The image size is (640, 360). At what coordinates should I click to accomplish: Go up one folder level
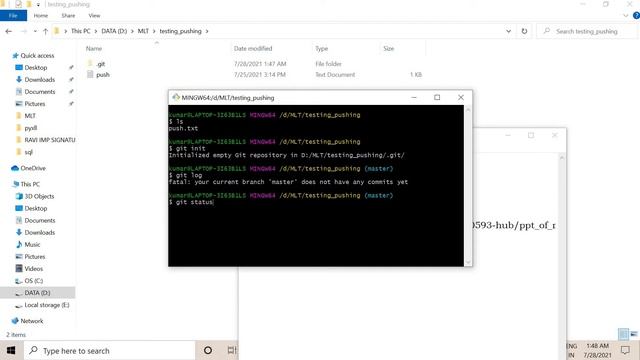coord(45,31)
